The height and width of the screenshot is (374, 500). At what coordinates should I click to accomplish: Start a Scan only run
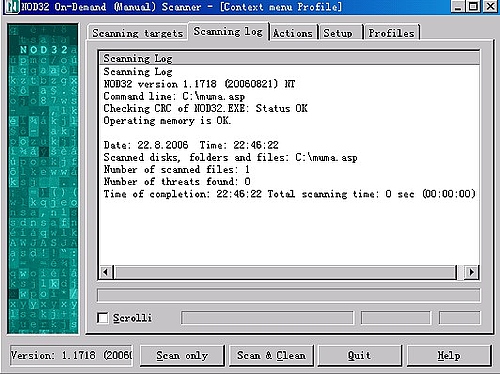click(x=182, y=356)
